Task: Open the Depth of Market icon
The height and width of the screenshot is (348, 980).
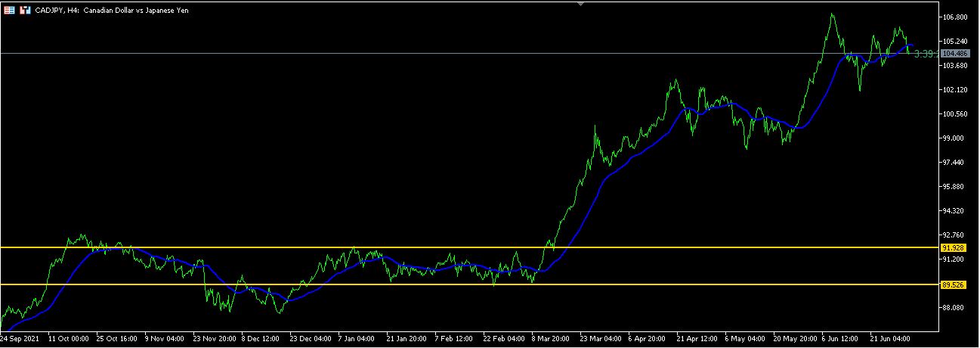Action: click(x=26, y=11)
